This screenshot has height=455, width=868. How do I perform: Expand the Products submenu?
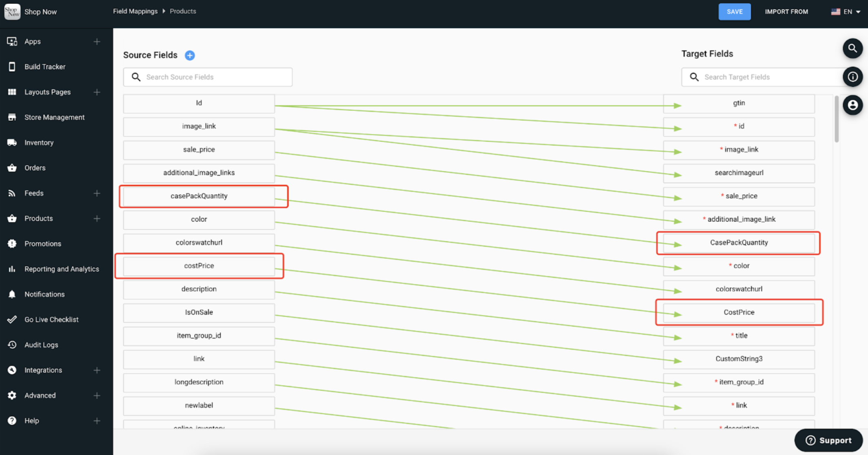click(x=97, y=219)
